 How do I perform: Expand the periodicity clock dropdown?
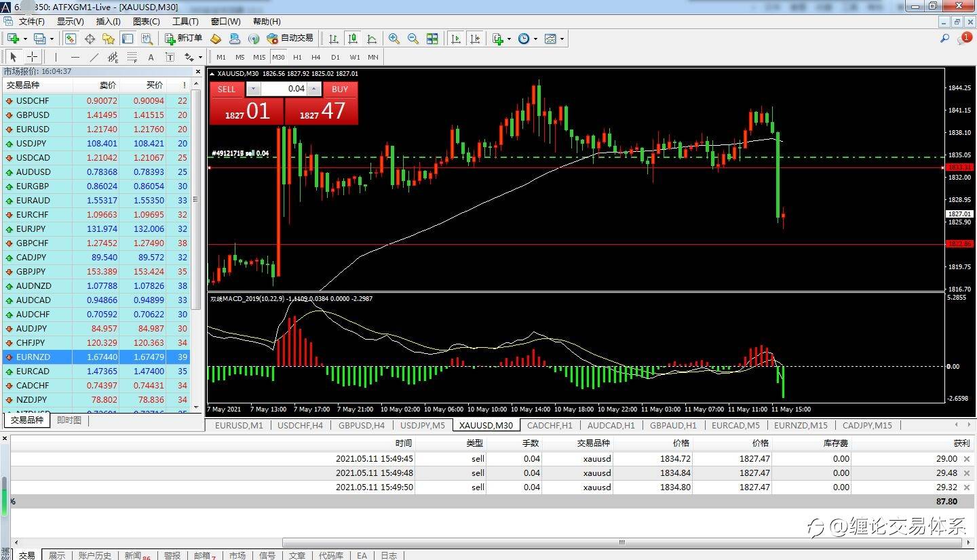tap(535, 39)
